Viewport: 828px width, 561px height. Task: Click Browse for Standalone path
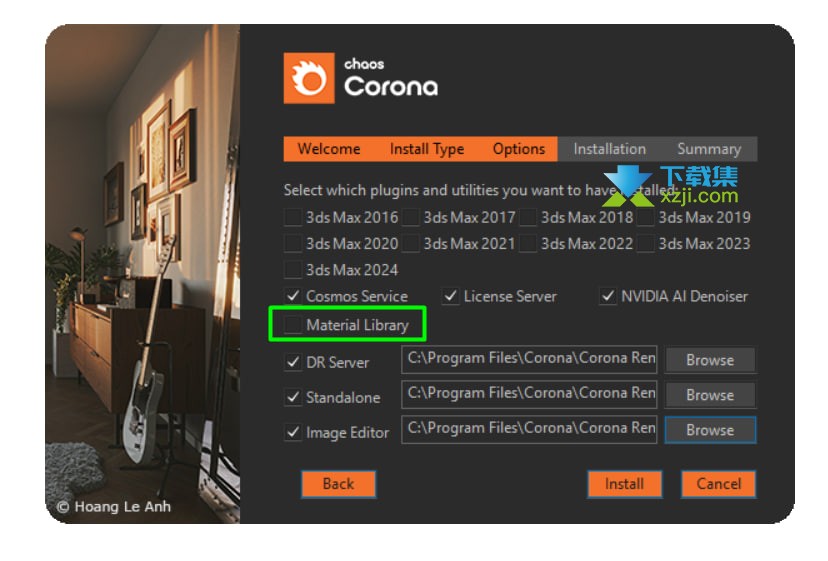click(710, 395)
